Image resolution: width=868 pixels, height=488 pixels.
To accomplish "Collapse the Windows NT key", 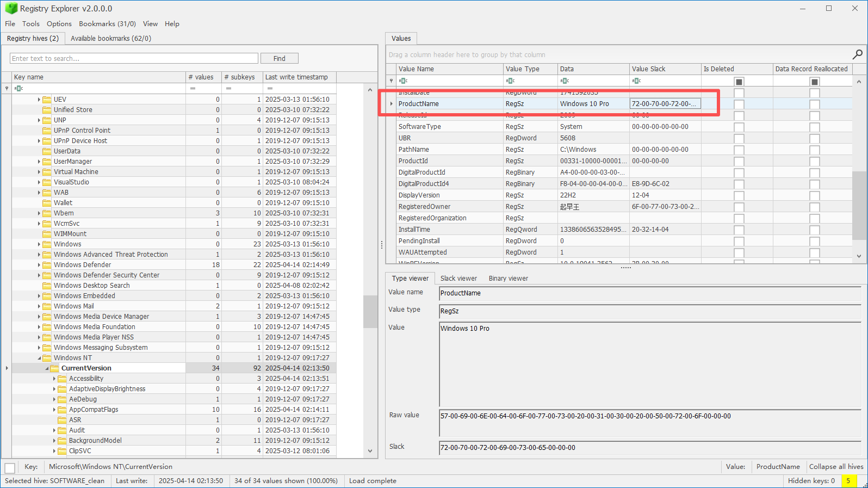I will tap(39, 358).
